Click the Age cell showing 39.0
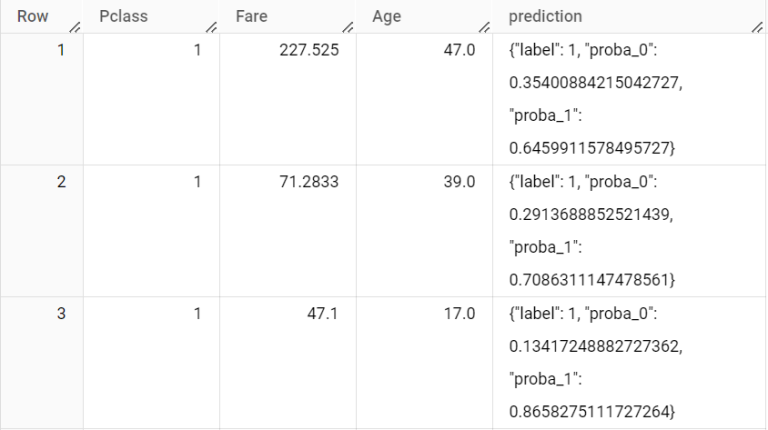This screenshot has height=430, width=768. tap(459, 181)
